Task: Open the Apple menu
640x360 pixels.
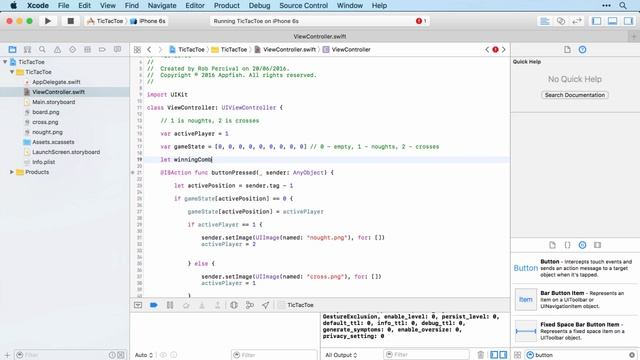Action: click(13, 5)
